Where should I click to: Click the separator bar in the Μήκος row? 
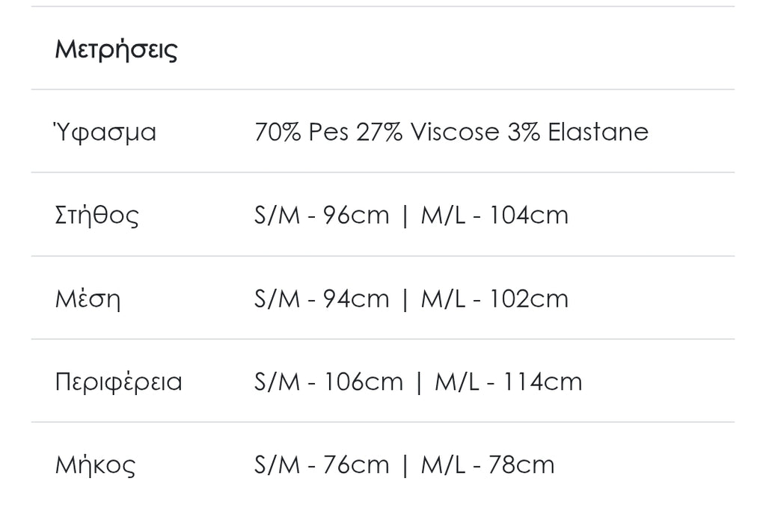tap(405, 465)
